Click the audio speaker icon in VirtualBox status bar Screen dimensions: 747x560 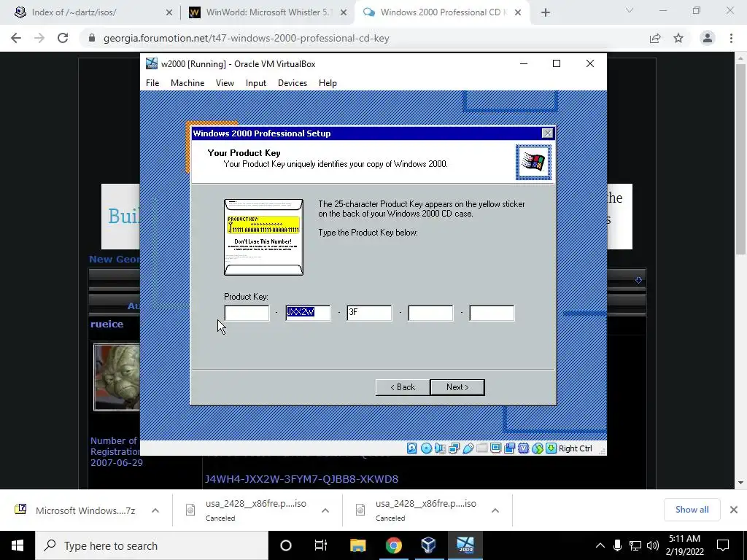pyautogui.click(x=440, y=448)
